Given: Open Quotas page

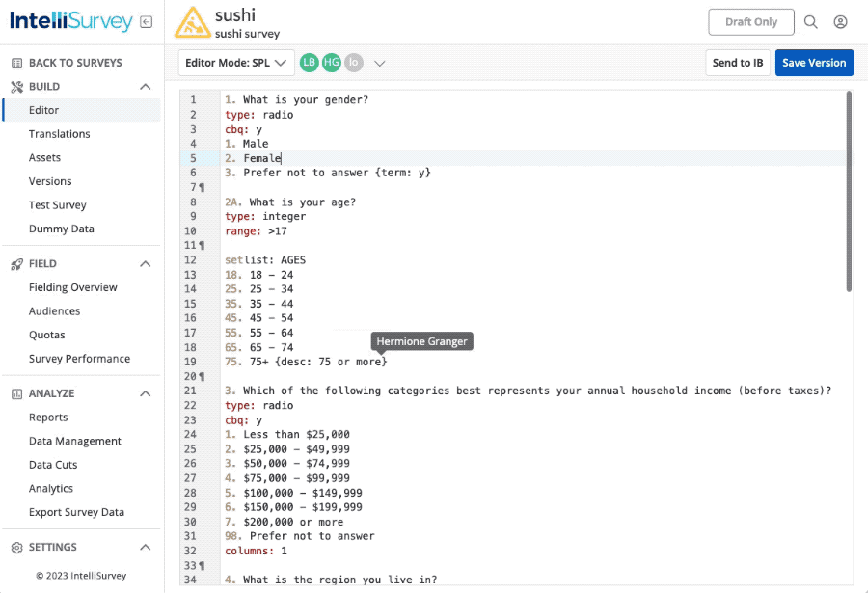Looking at the screenshot, I should pyautogui.click(x=47, y=335).
